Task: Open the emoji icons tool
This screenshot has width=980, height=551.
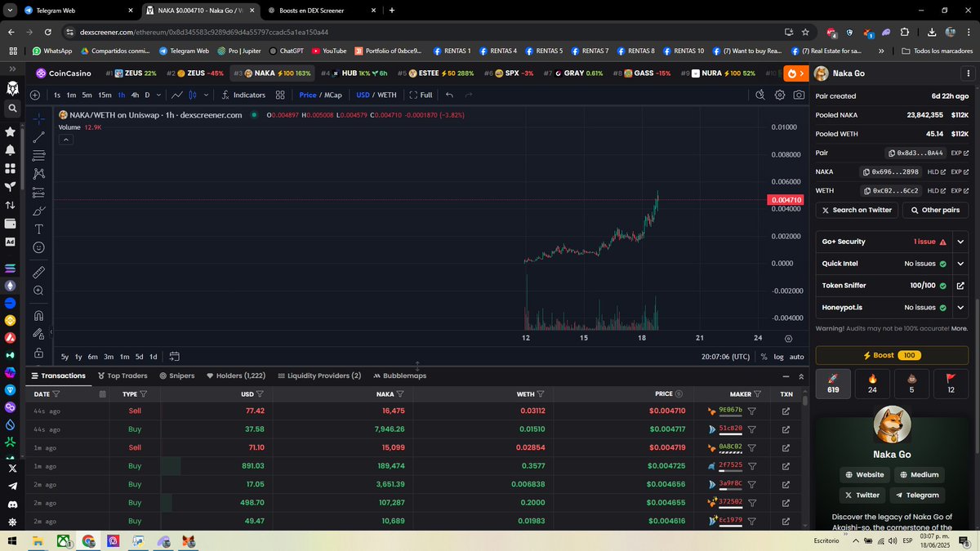Action: (x=38, y=247)
